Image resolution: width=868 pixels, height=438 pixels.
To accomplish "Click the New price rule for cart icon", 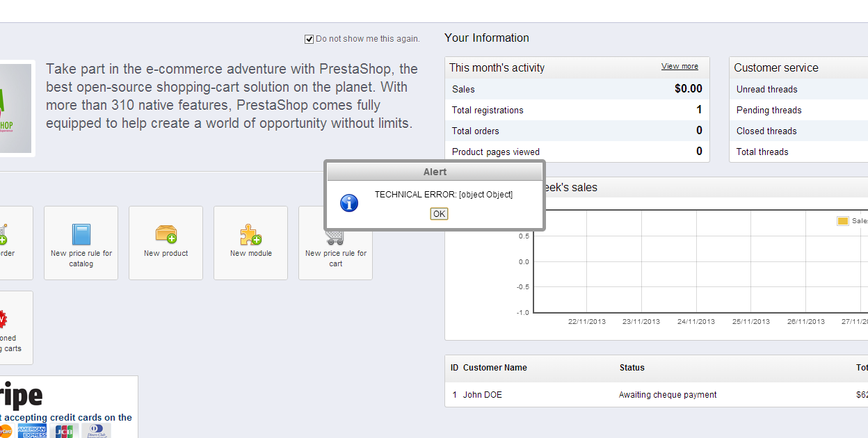I will 335,236.
